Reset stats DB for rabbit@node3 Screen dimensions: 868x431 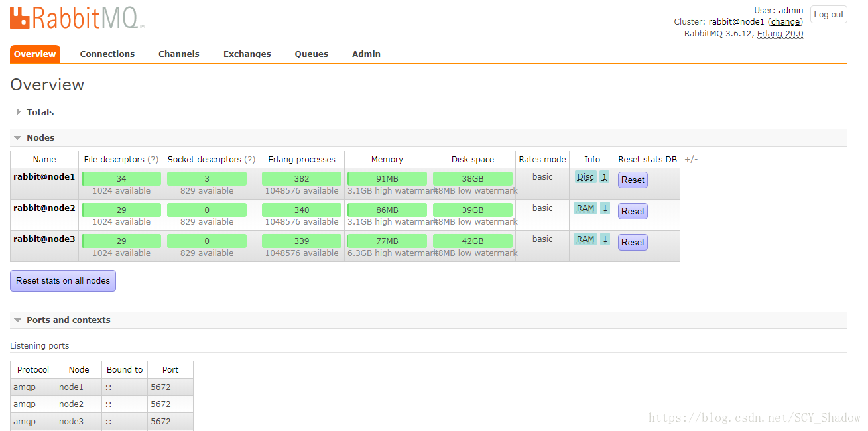633,242
